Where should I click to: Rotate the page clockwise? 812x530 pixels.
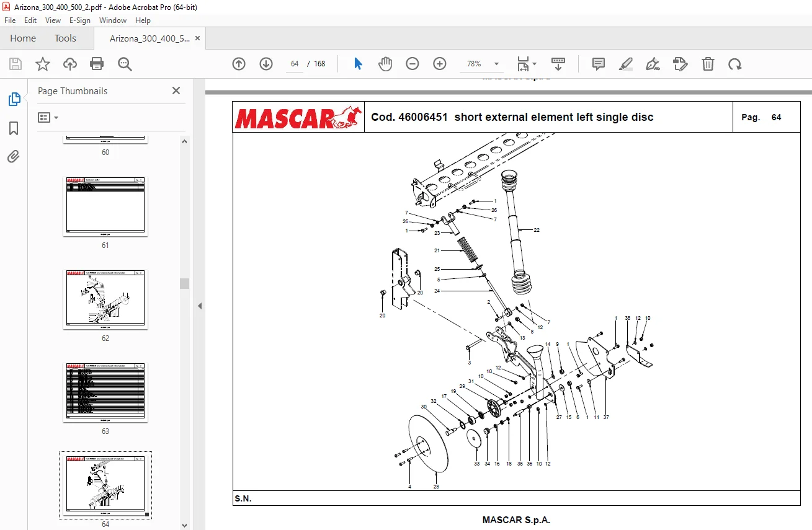click(x=735, y=64)
